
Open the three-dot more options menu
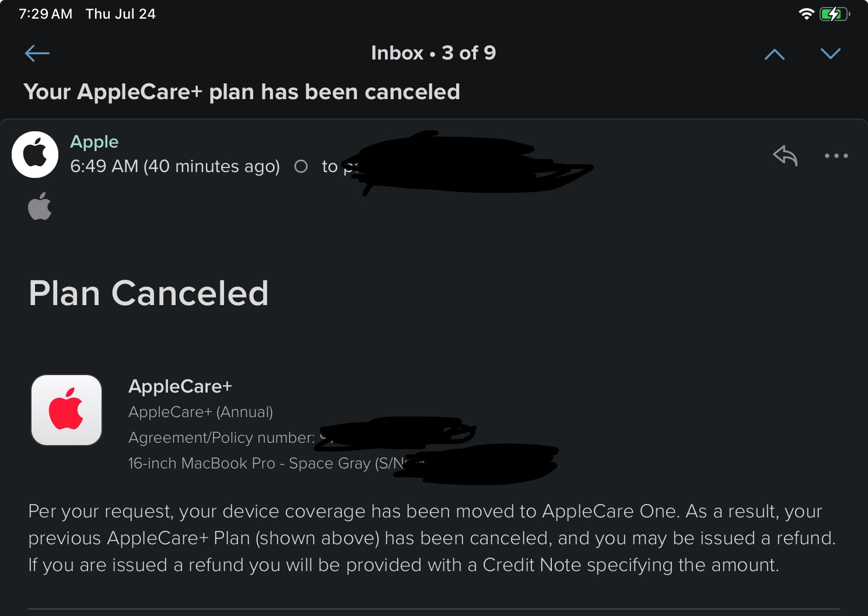(836, 156)
